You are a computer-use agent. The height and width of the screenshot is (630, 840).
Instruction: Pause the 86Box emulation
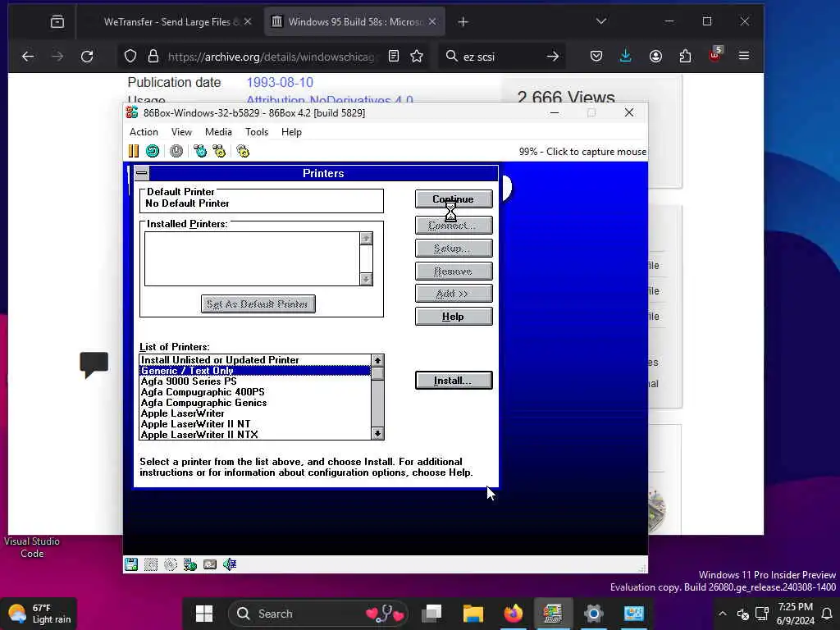click(134, 151)
